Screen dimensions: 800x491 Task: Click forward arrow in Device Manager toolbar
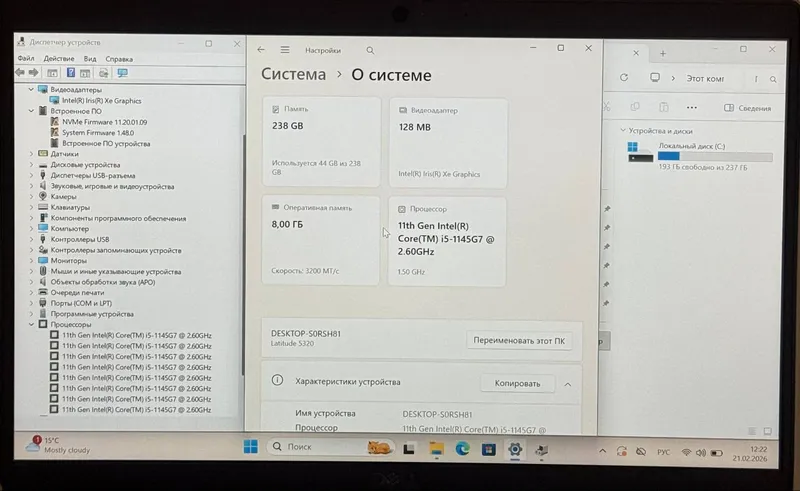tap(34, 72)
